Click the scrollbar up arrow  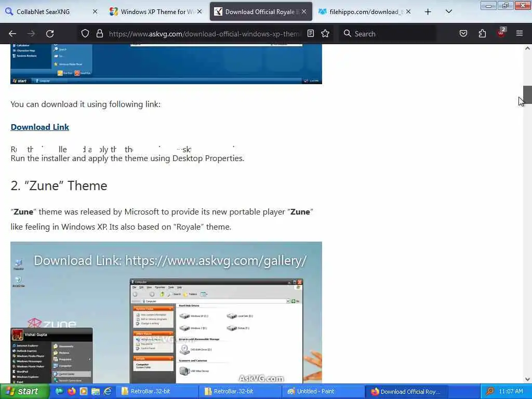527,48
